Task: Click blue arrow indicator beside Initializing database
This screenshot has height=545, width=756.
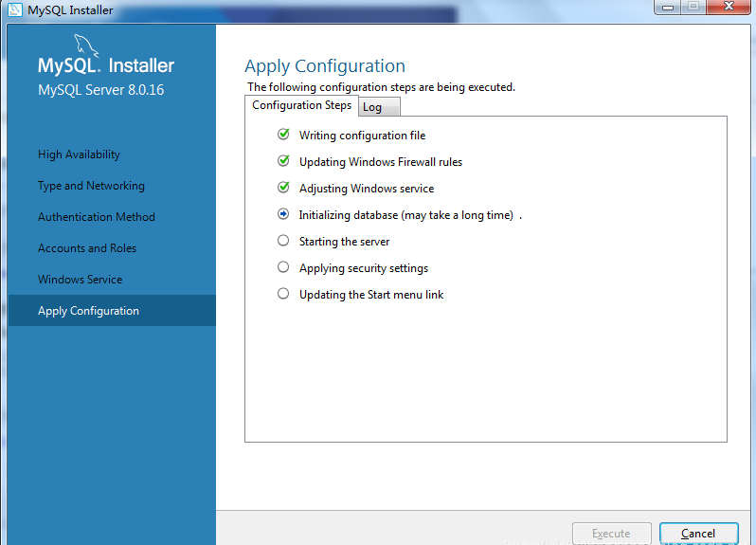Action: [283, 213]
